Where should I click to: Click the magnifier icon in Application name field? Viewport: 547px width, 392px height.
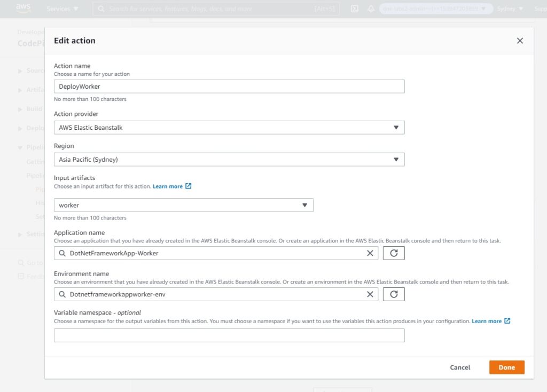pos(63,253)
